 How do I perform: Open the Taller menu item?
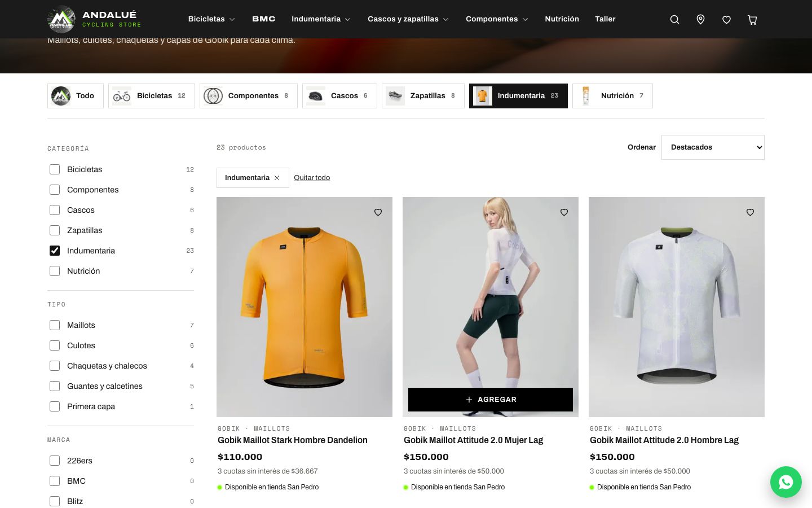(605, 19)
